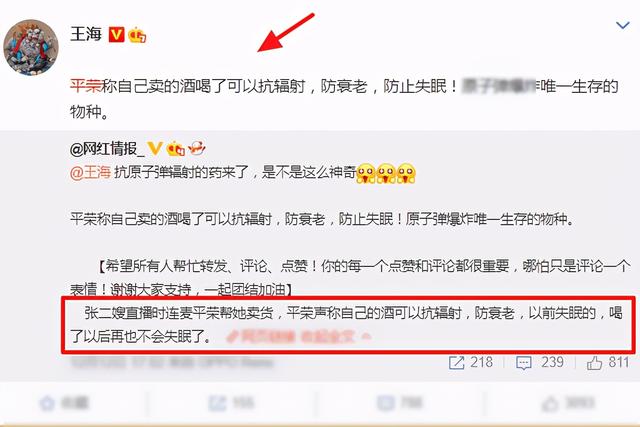Open the red 平荣 keyword link
The width and height of the screenshot is (640, 427).
(85, 86)
